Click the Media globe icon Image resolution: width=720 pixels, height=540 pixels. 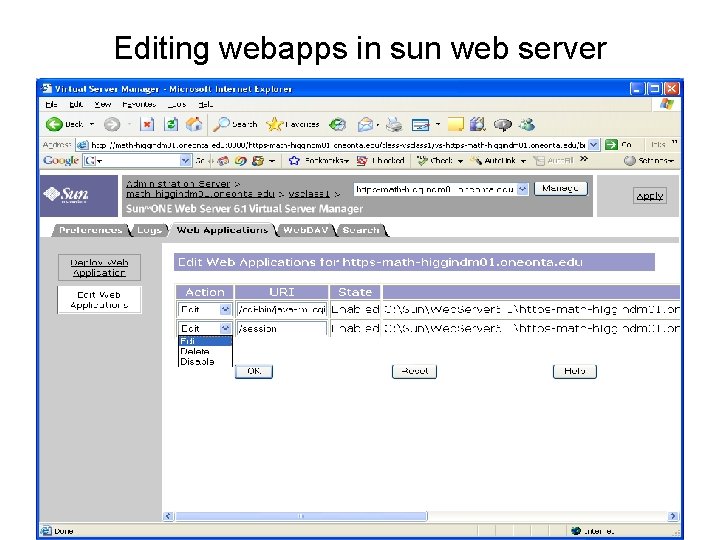pos(338,124)
